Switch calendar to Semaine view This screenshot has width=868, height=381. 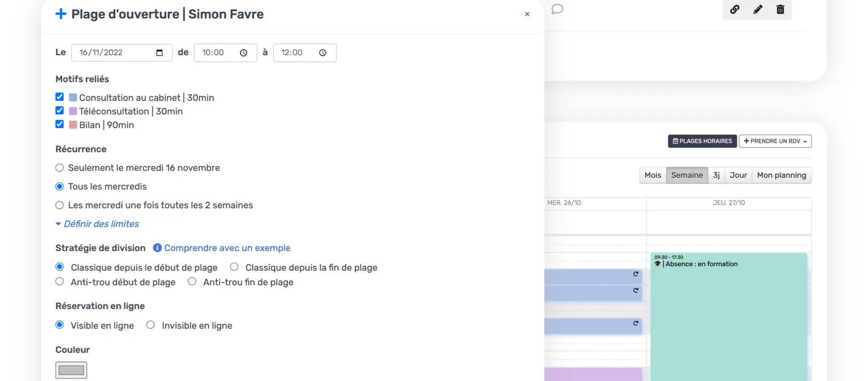[687, 175]
